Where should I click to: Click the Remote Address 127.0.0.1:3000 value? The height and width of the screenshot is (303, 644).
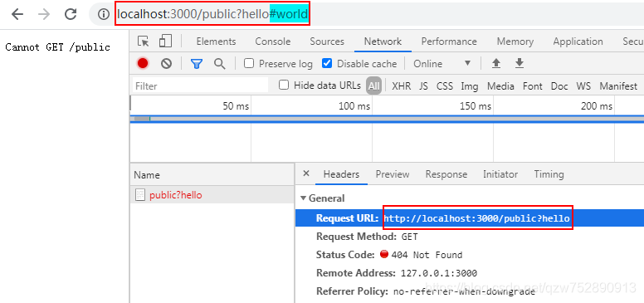439,273
